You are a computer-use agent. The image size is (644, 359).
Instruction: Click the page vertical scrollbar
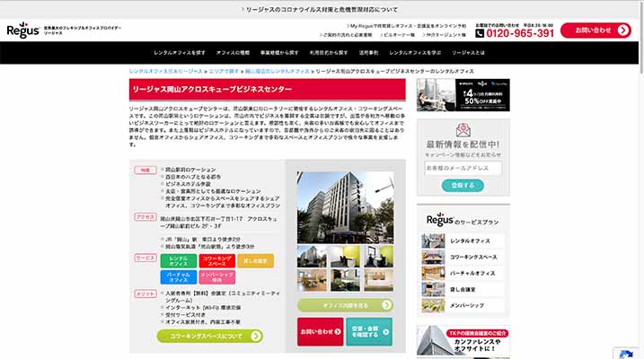coord(641,37)
